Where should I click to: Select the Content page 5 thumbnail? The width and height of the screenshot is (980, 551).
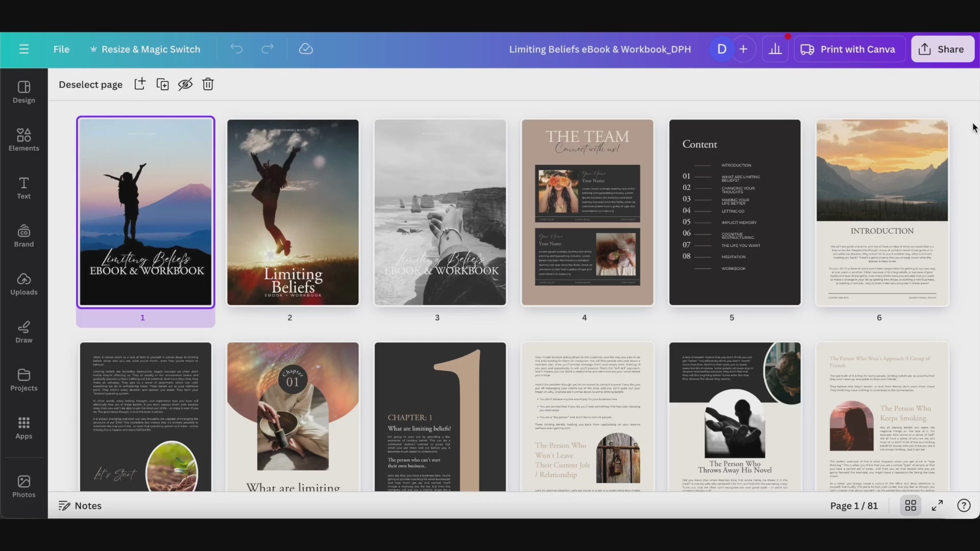pos(734,212)
